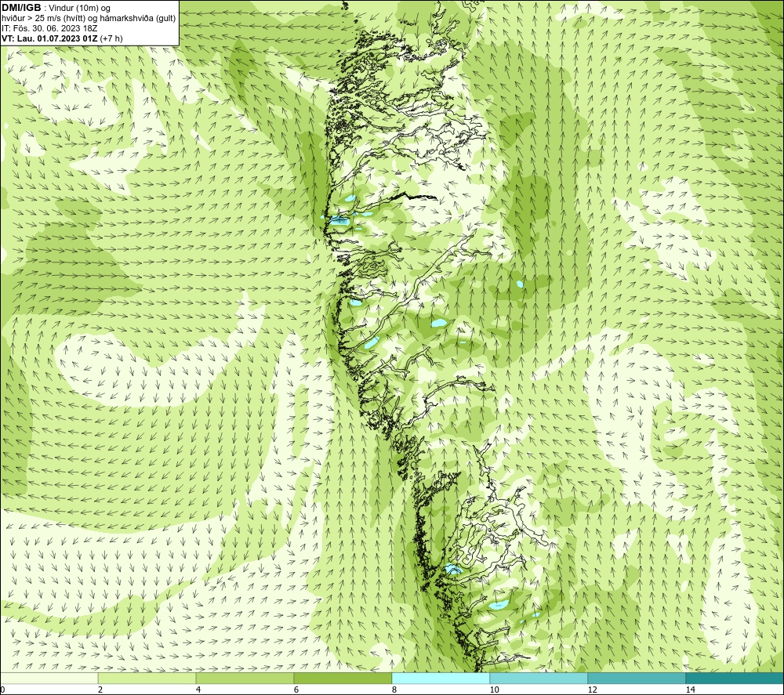Click the 'VT: Lau. 01.07.2023 01Z' line

[x=50, y=38]
